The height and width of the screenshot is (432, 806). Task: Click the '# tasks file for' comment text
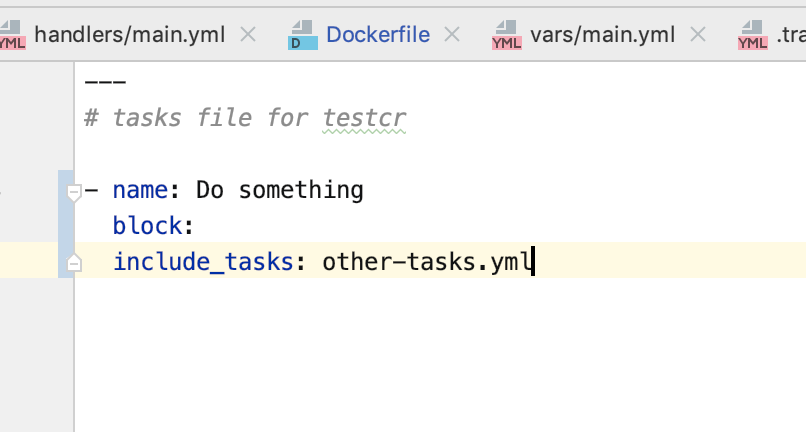click(x=196, y=118)
